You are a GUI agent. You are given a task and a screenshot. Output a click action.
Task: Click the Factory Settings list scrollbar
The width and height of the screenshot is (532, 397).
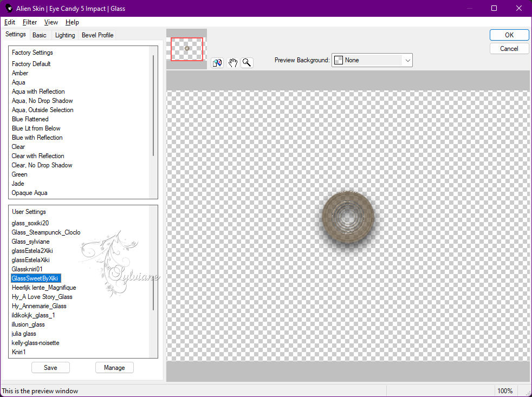(153, 105)
